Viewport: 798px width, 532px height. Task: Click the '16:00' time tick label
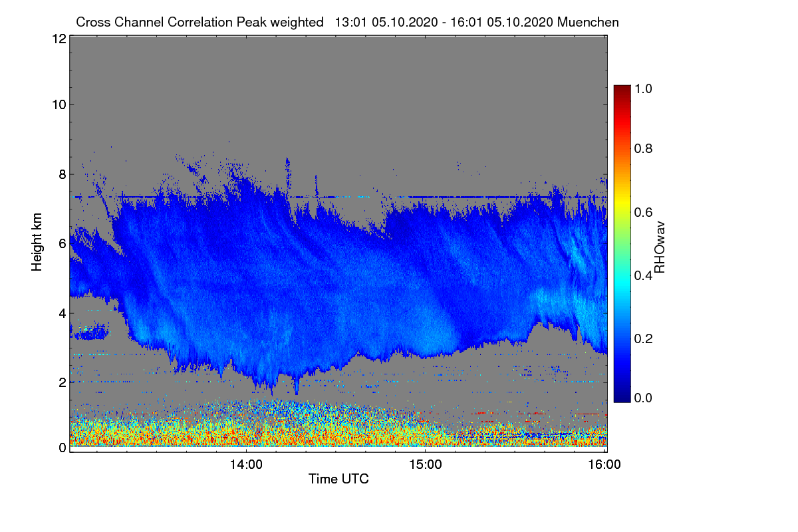pyautogui.click(x=604, y=465)
